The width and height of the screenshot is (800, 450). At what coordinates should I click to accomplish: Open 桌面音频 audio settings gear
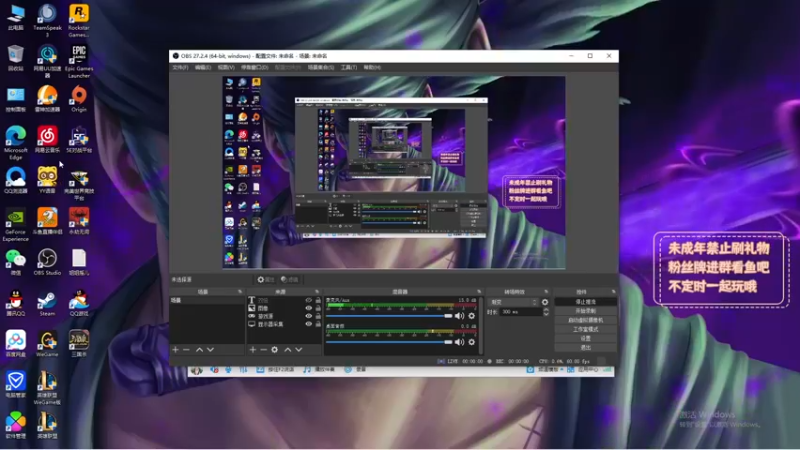coord(471,342)
